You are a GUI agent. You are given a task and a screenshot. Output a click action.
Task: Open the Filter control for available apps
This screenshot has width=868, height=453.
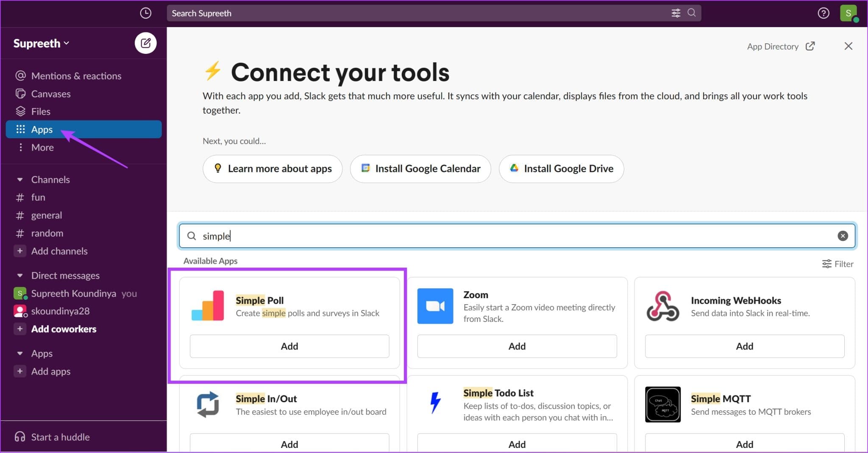[837, 264]
